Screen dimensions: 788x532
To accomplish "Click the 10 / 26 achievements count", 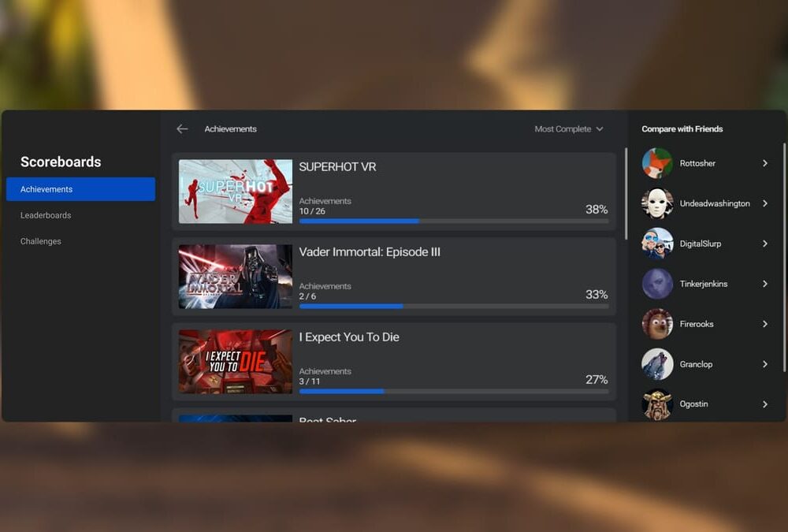I will 312,211.
